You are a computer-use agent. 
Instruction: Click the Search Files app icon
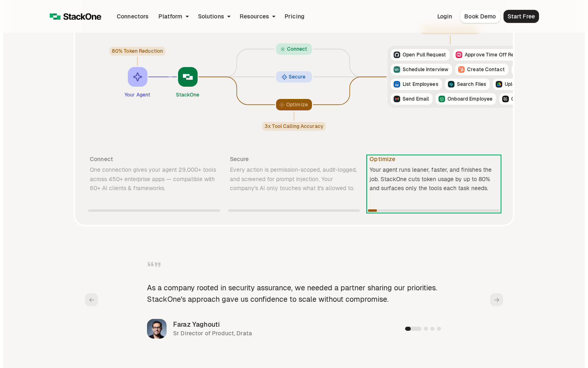[x=451, y=84]
